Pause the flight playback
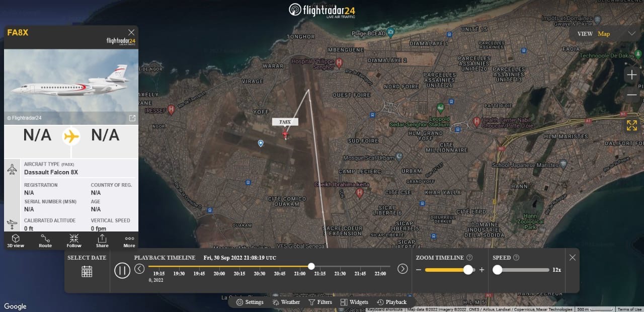This screenshot has height=312, width=644. click(122, 271)
